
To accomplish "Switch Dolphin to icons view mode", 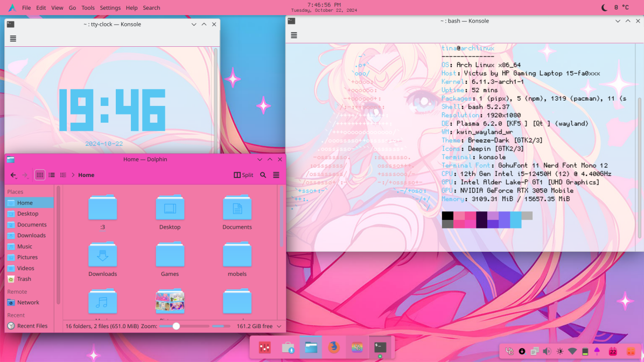I will pos(40,175).
